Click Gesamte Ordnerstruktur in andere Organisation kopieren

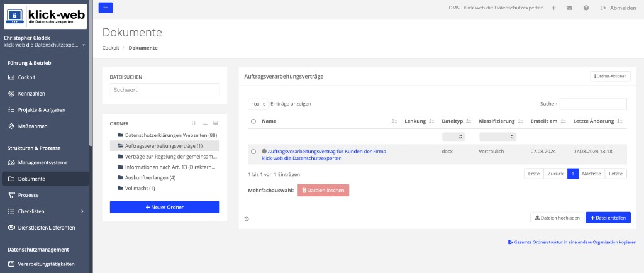[572, 242]
